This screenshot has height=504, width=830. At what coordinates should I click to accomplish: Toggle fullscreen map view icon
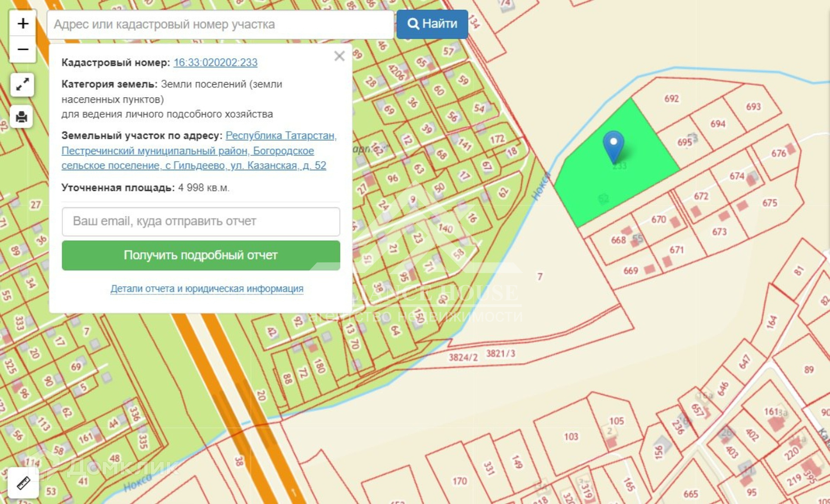[22, 85]
